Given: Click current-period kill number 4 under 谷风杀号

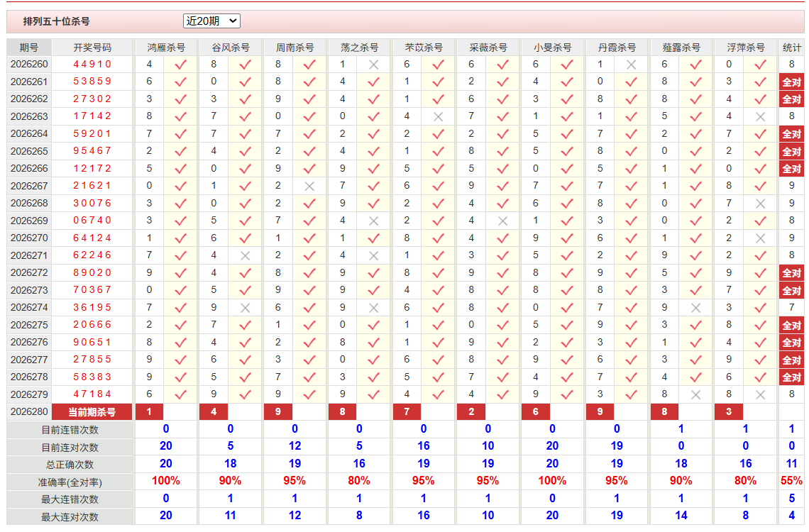Looking at the screenshot, I should (214, 412).
